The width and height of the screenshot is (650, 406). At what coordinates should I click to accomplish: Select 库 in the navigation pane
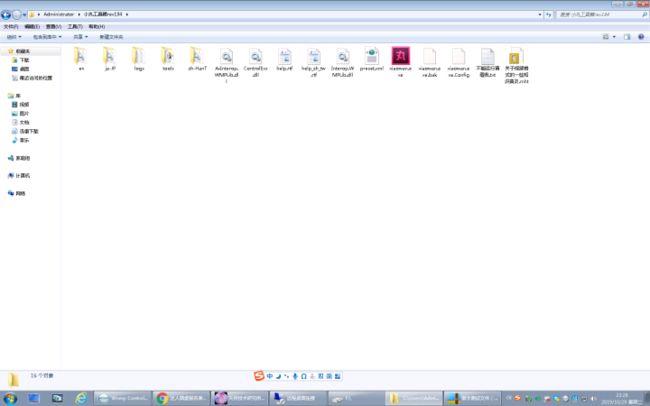pyautogui.click(x=18, y=96)
